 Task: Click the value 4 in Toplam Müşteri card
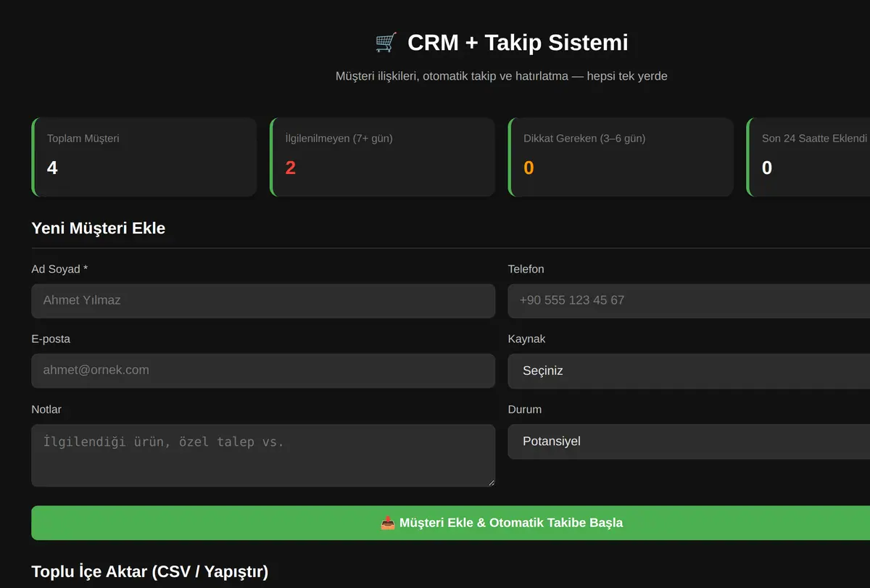[52, 168]
